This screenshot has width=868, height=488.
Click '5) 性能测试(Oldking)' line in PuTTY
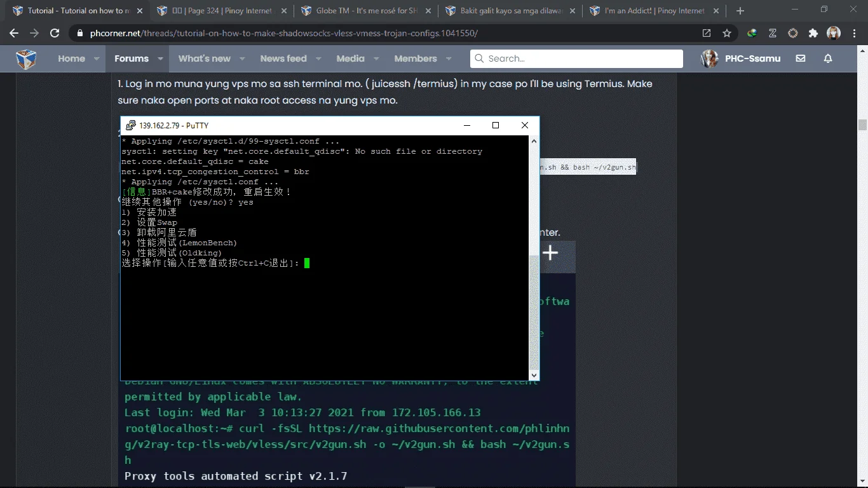[172, 253]
